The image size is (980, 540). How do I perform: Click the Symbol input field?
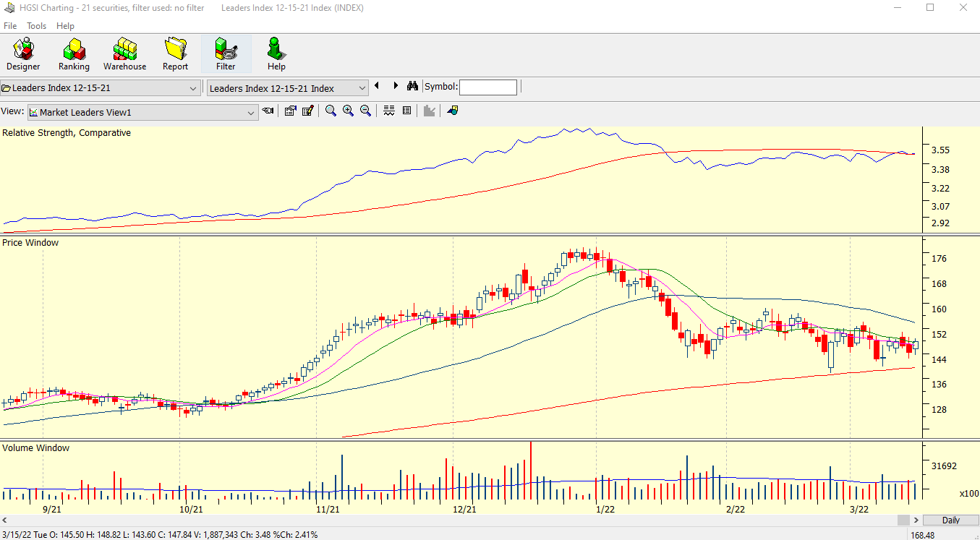(x=488, y=87)
